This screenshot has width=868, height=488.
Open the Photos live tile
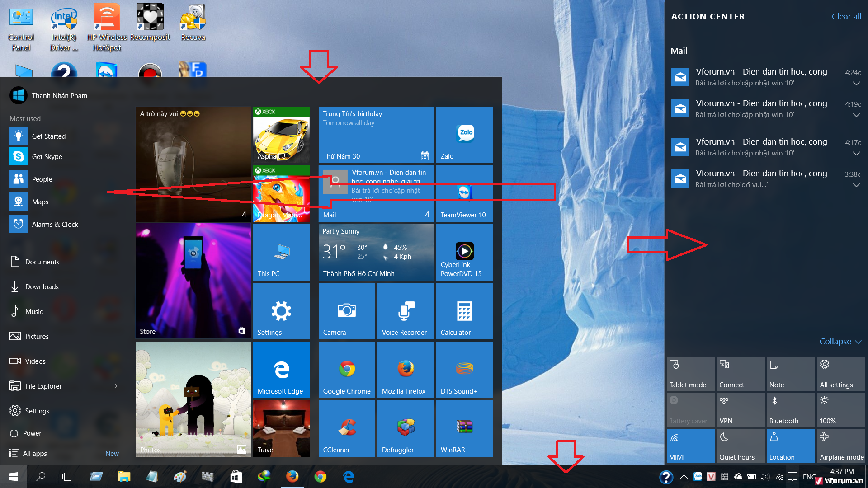click(x=193, y=399)
